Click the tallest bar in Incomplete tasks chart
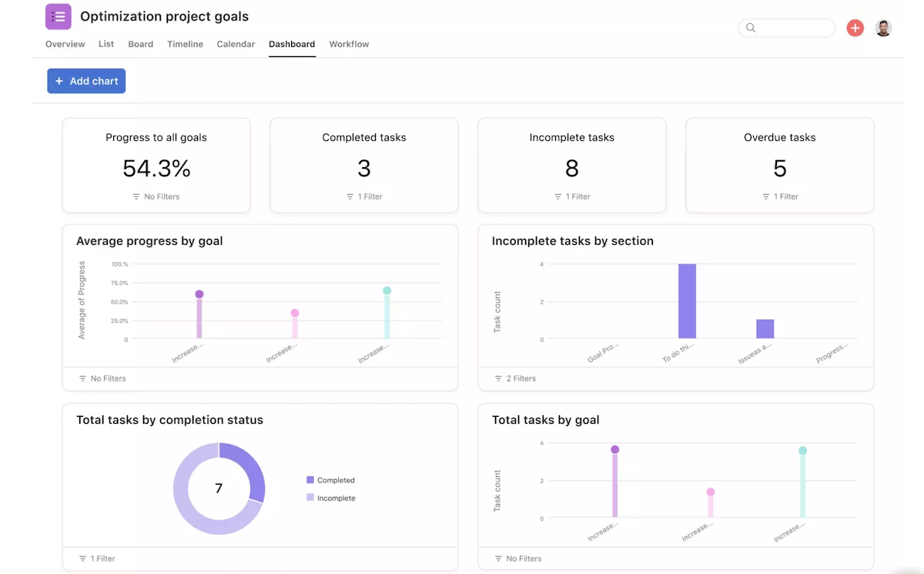Image resolution: width=924 pixels, height=574 pixels. tap(687, 301)
